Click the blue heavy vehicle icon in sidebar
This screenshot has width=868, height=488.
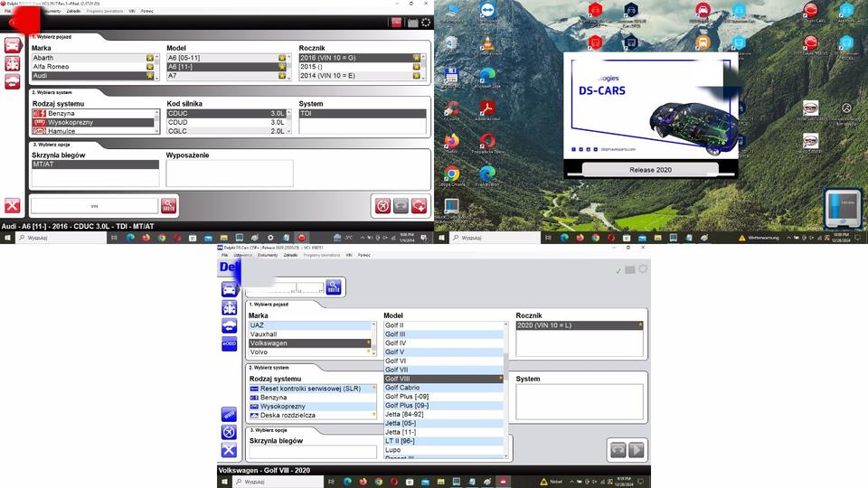(x=229, y=307)
